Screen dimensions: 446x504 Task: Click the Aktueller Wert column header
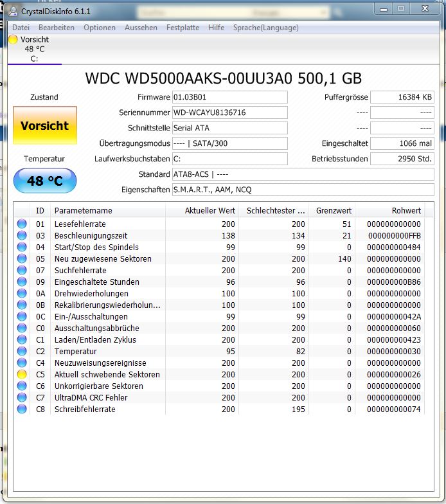pos(202,211)
